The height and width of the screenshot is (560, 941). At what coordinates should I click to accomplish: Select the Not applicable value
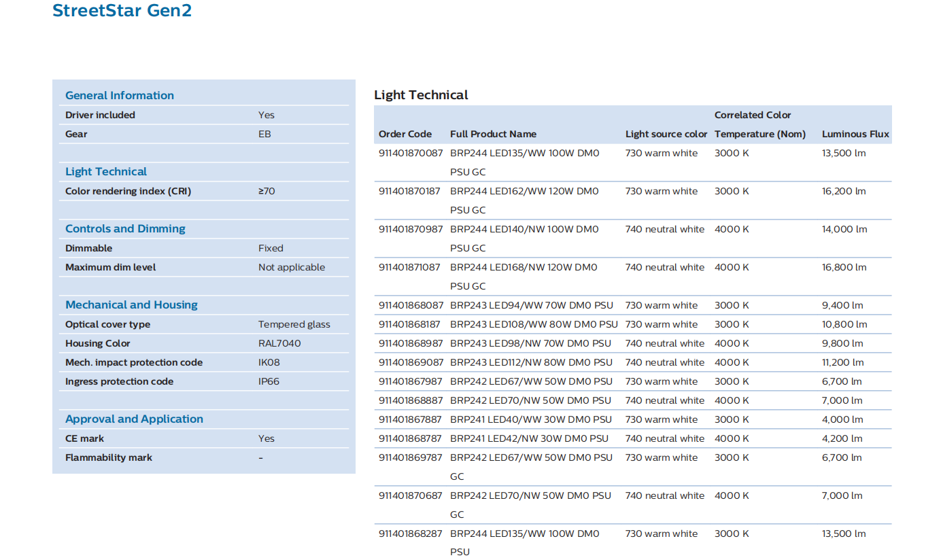coord(292,267)
